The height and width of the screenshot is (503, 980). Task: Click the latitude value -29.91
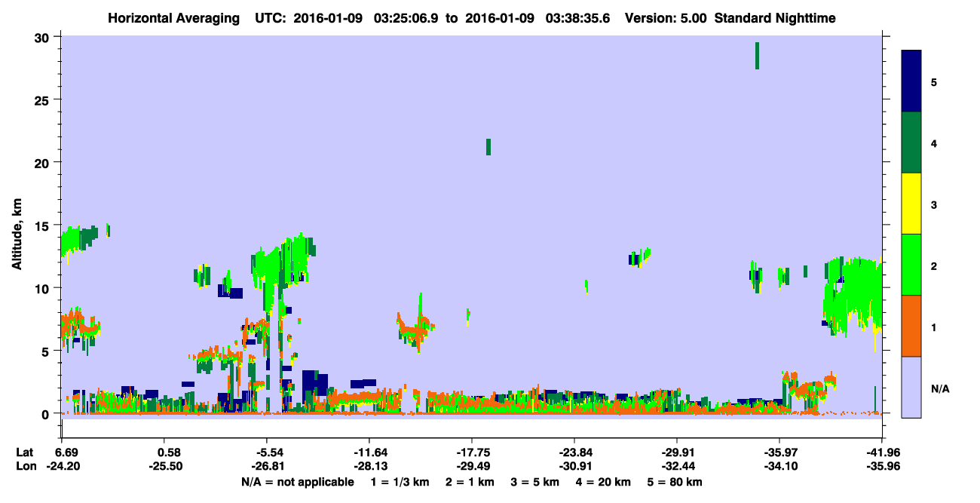click(677, 452)
